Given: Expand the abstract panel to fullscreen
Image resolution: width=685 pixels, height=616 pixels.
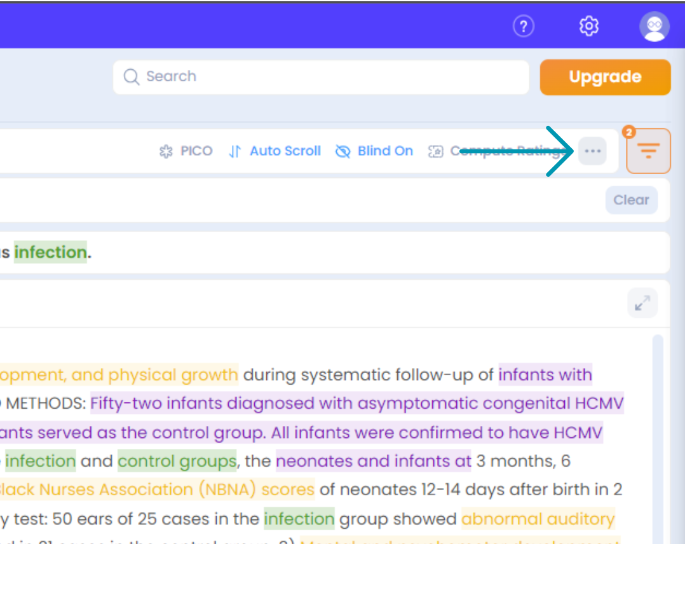Looking at the screenshot, I should tap(642, 303).
